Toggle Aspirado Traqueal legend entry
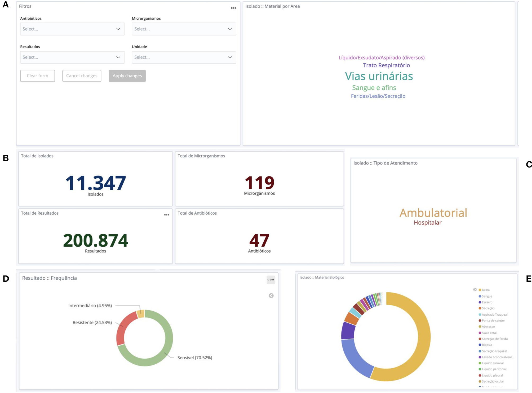532x393 pixels. (494, 315)
